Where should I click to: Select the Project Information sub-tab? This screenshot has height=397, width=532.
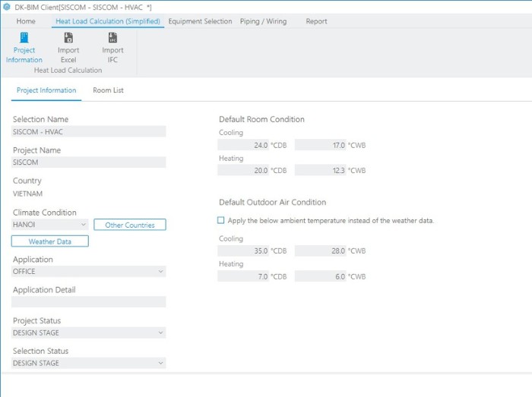[x=46, y=90]
